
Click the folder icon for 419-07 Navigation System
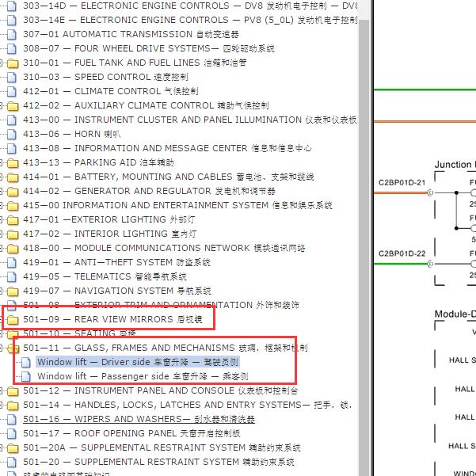pos(13,291)
